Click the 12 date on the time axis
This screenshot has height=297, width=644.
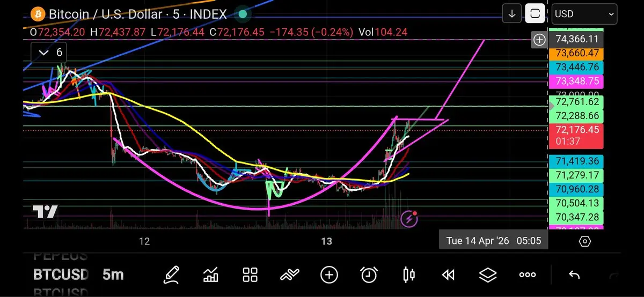tap(144, 241)
